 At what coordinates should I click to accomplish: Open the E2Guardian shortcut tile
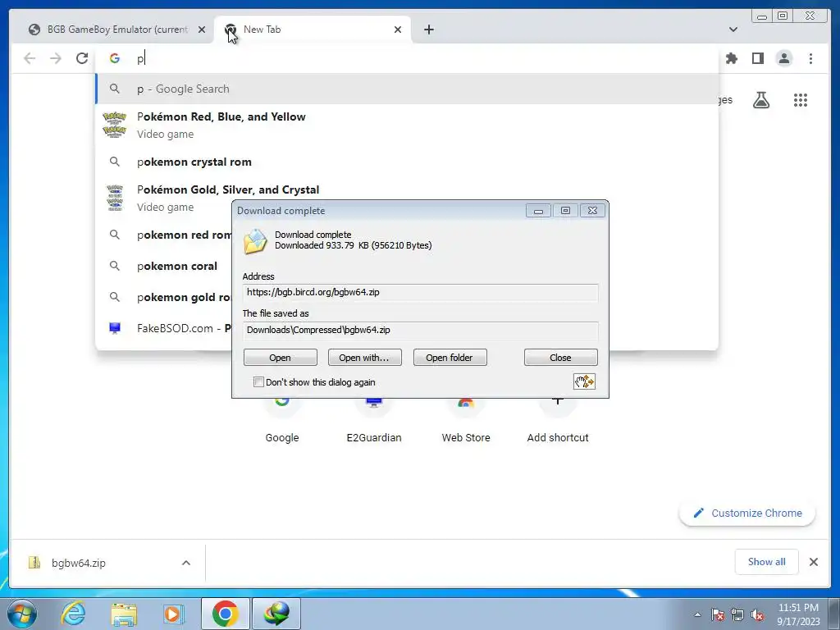pyautogui.click(x=374, y=422)
